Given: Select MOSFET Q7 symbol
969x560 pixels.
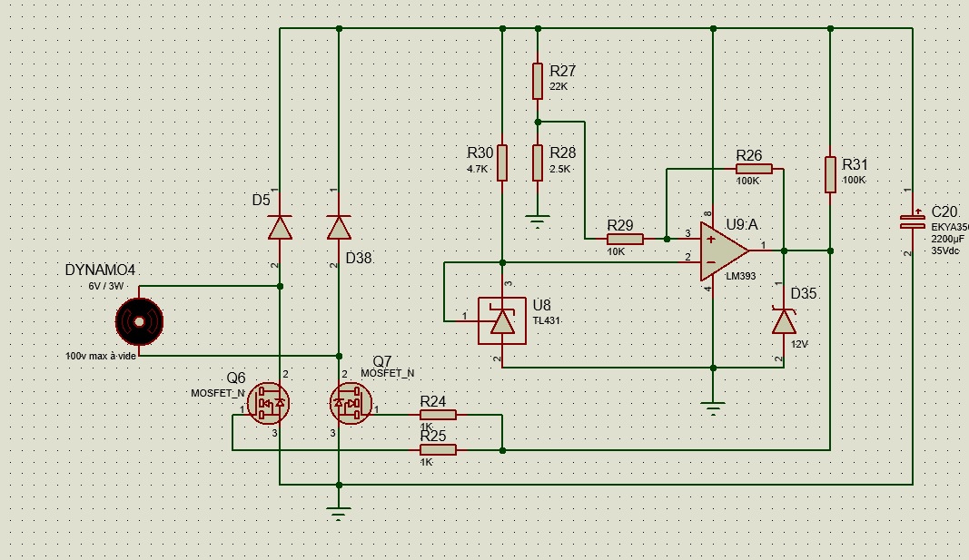Looking at the screenshot, I should pos(351,403).
